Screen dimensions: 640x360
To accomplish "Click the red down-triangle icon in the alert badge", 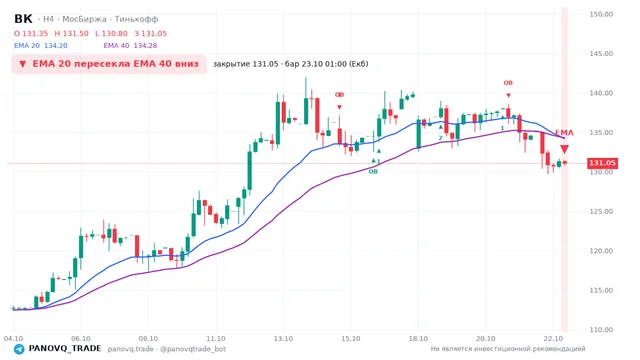I will point(23,64).
